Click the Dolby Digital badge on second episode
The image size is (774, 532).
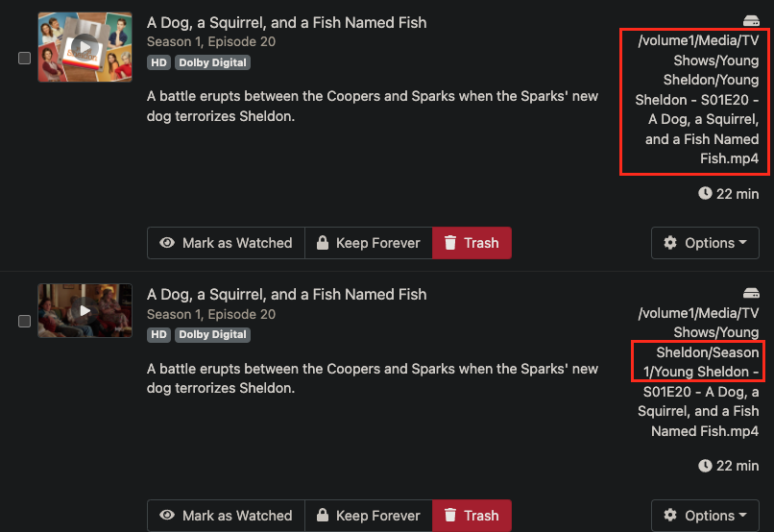[x=212, y=335]
